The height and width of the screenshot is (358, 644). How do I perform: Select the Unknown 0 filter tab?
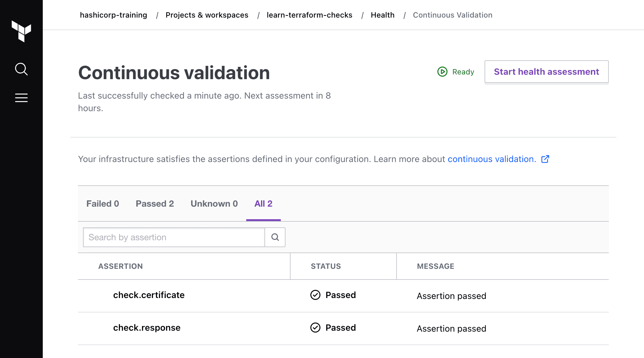pos(214,203)
